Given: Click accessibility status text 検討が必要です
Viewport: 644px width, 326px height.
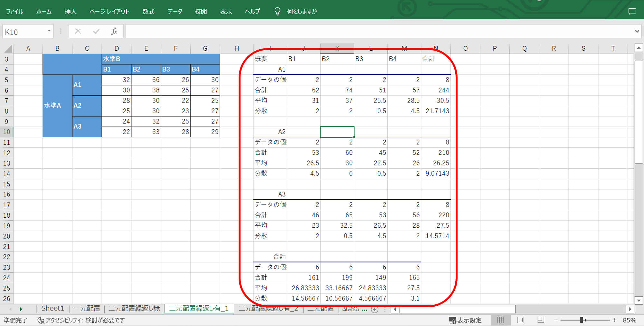Looking at the screenshot, I should pos(105,320).
